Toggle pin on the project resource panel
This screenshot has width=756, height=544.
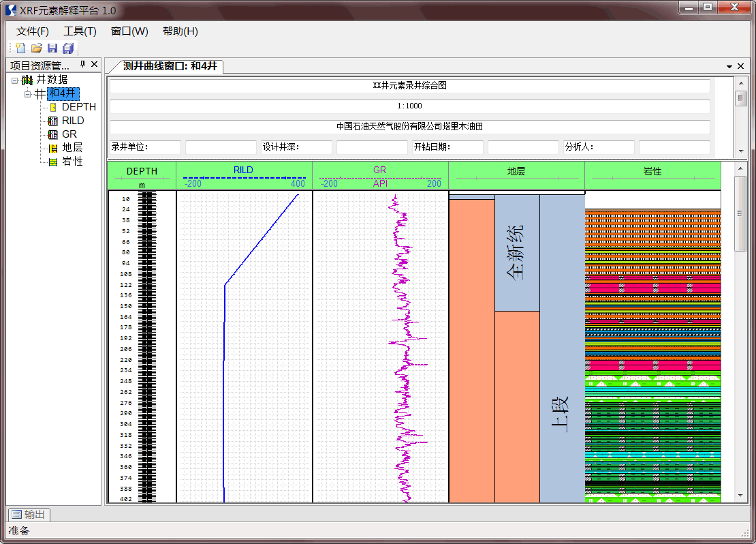(x=83, y=65)
